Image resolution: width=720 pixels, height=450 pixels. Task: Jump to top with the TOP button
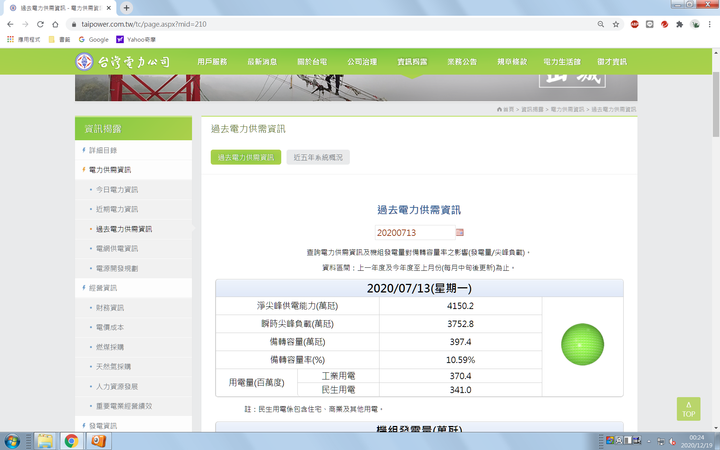click(688, 409)
